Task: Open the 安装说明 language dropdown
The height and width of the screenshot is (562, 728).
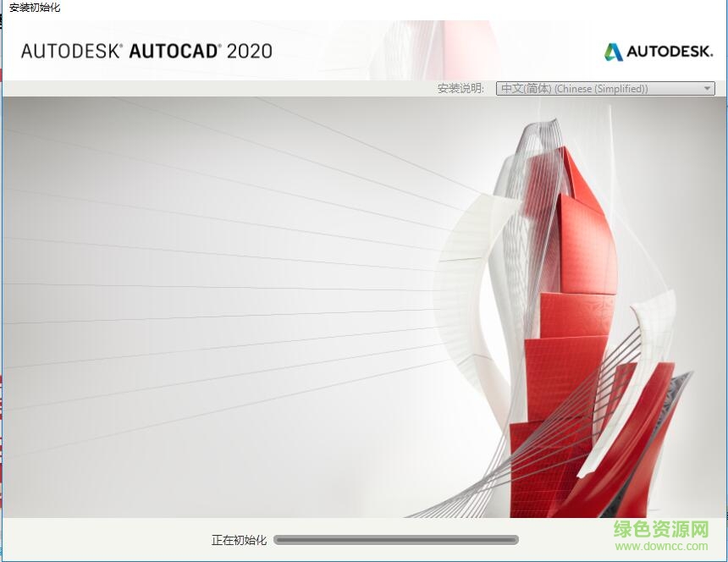Action: 604,88
